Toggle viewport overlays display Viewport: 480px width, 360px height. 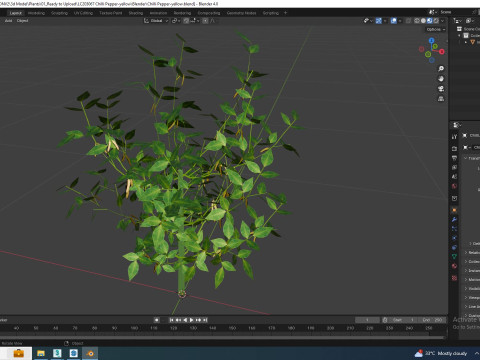tap(394, 21)
